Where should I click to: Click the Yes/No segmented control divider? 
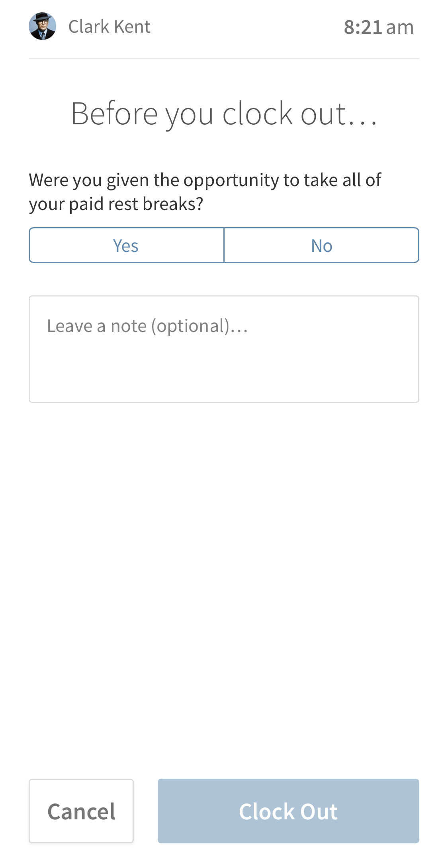pos(224,245)
